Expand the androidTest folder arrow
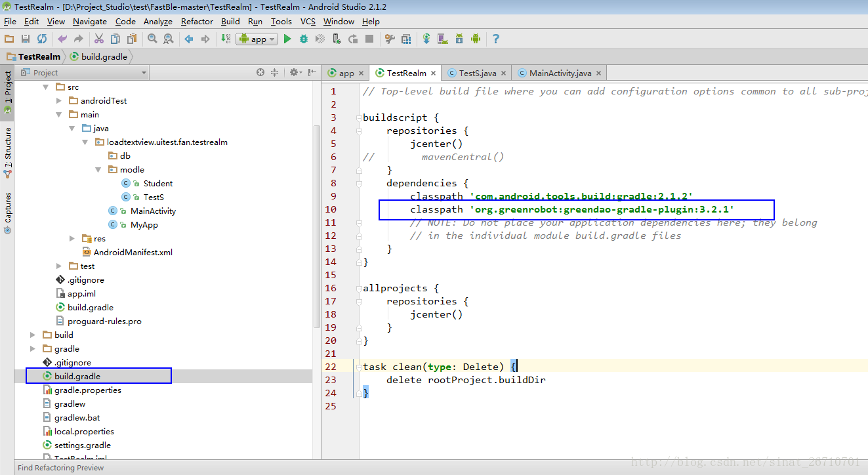 point(59,100)
